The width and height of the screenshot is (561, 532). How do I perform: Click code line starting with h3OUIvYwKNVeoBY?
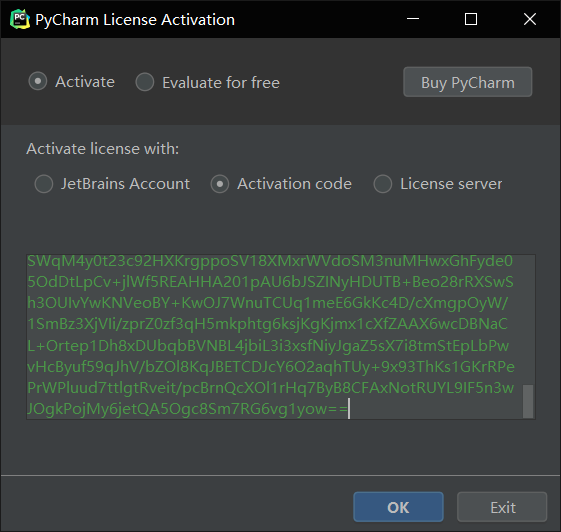click(x=268, y=303)
